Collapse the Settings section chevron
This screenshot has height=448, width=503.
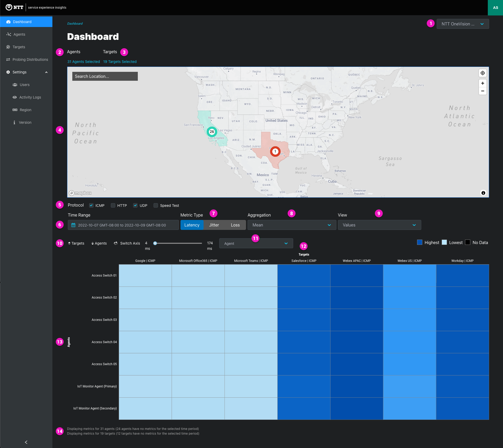46,72
